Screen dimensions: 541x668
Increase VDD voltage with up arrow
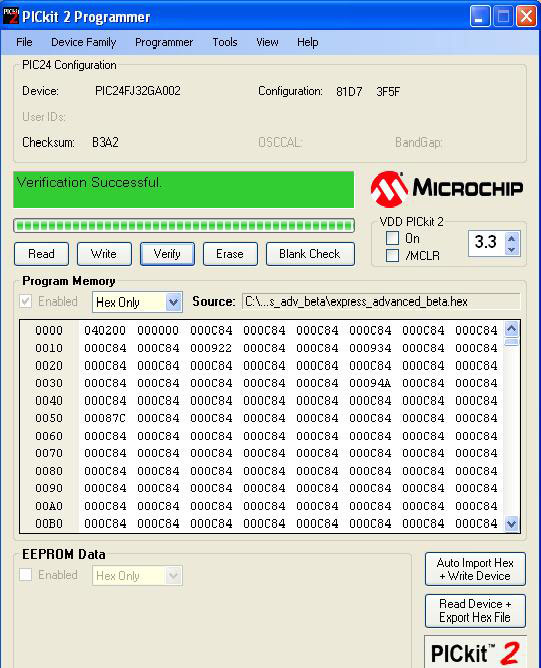tap(512, 238)
